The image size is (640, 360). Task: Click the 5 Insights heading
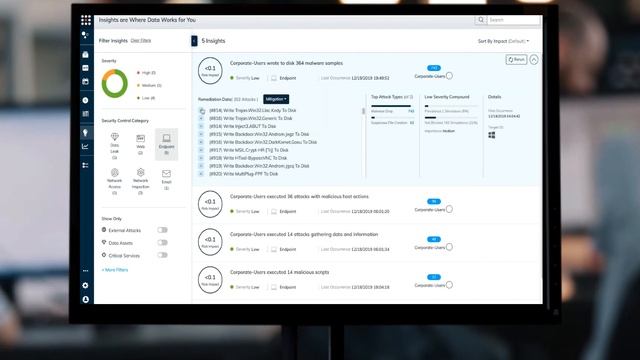[213, 41]
